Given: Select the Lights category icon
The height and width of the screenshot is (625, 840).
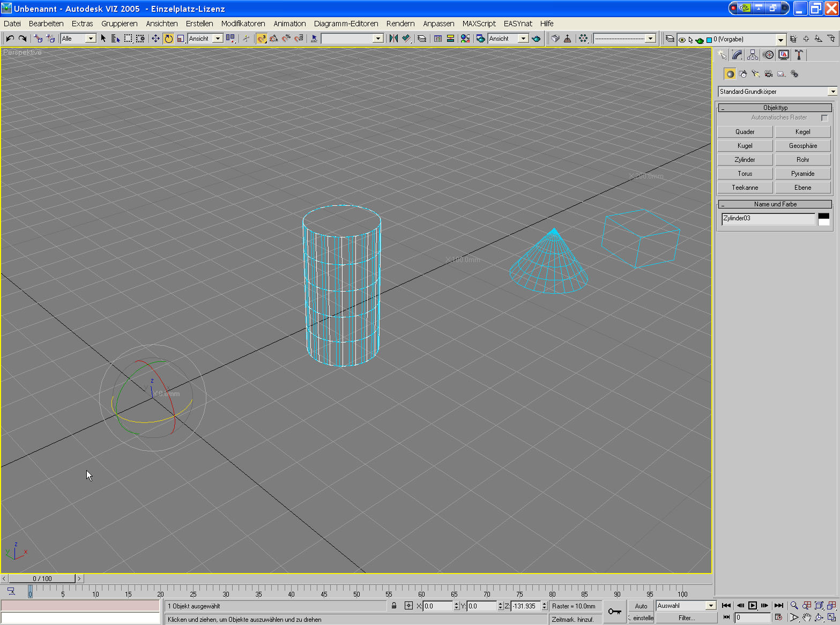Looking at the screenshot, I should [756, 74].
